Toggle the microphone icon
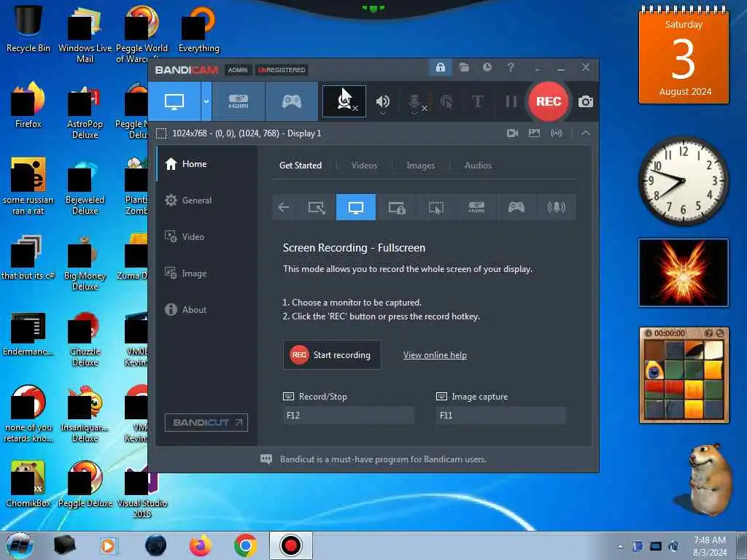 click(x=414, y=101)
